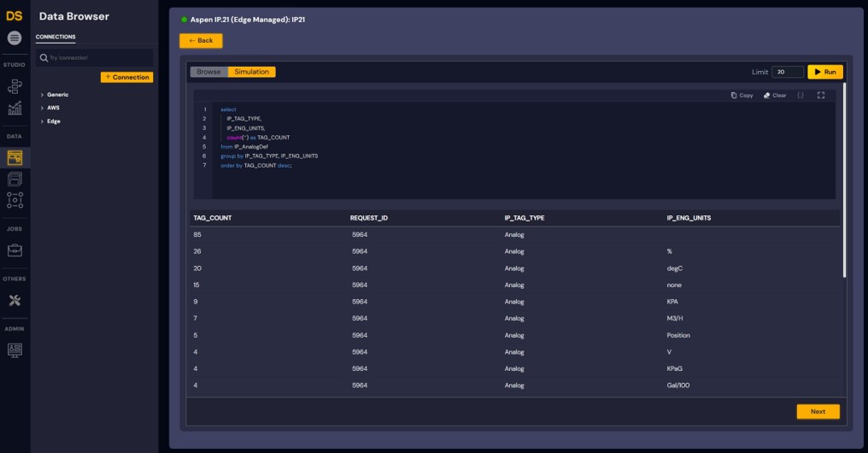Open the Jobs briefcase icon

coord(15,250)
